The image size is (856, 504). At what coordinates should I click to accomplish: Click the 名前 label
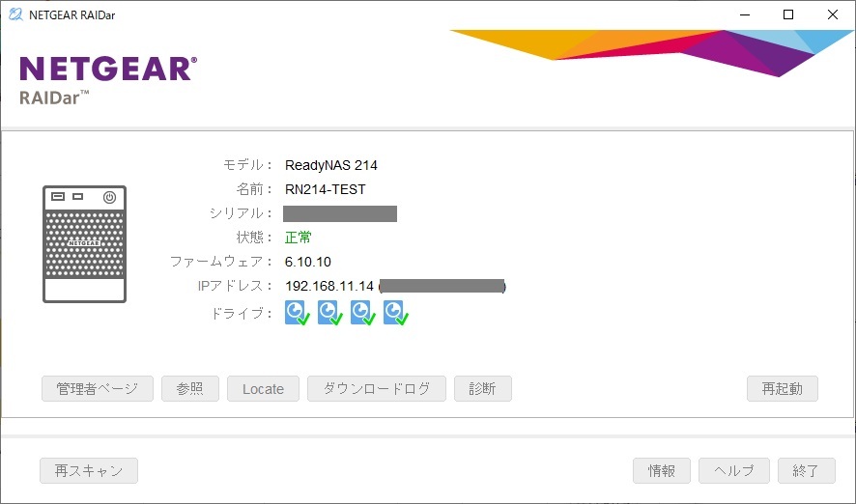(x=254, y=189)
